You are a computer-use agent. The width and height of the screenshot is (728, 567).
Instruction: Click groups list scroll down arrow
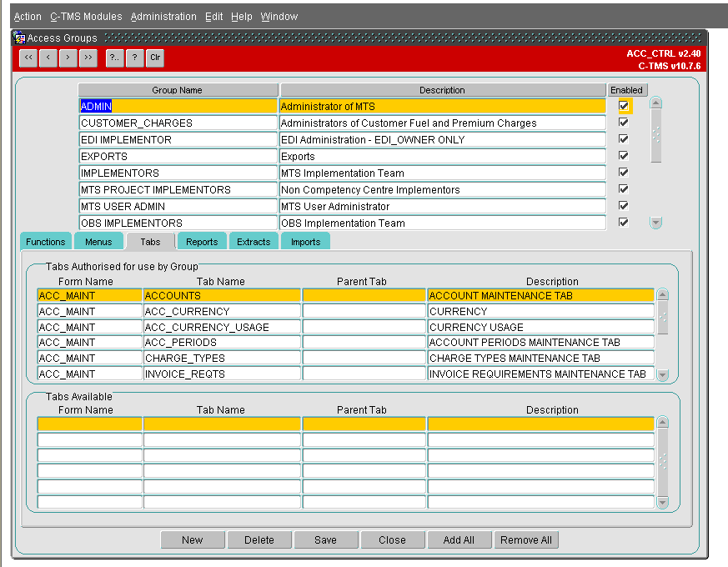click(x=655, y=223)
